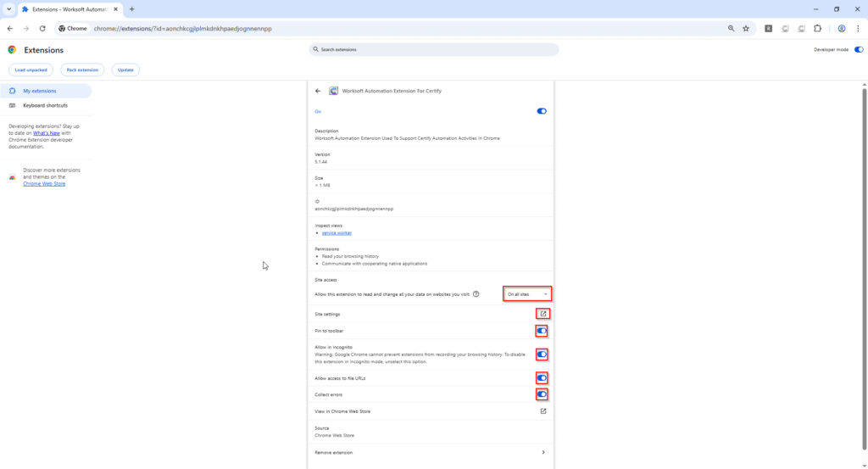Open the On all sites dropdown

527,294
